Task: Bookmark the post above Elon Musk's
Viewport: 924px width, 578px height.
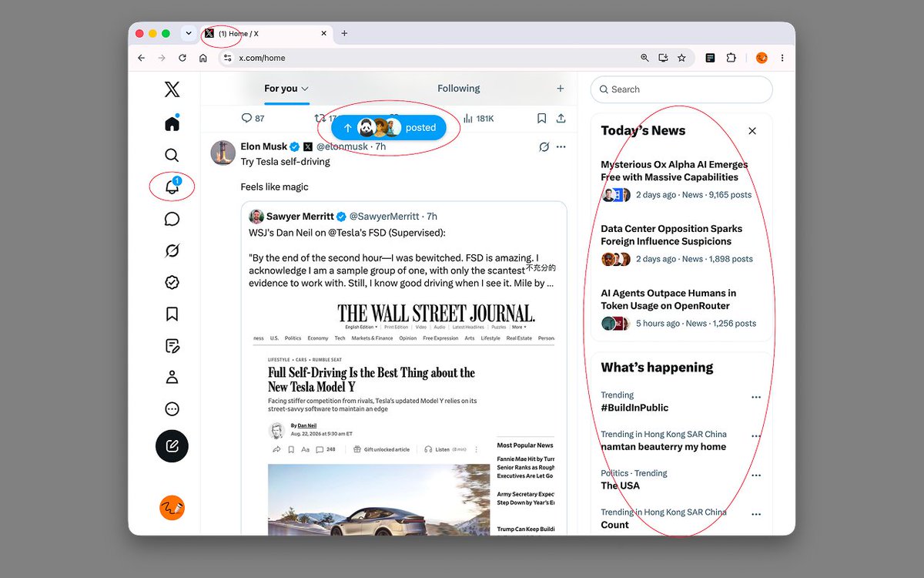Action: point(541,118)
